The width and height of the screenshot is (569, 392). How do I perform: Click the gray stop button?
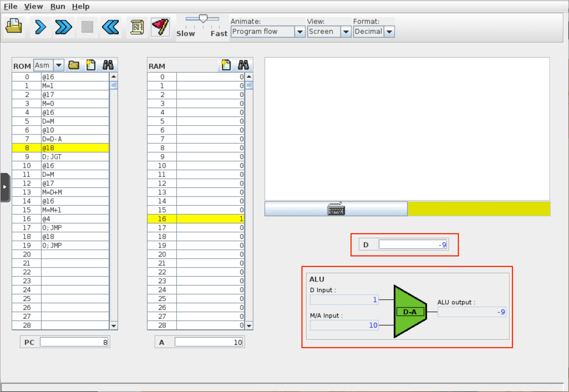pos(87,27)
